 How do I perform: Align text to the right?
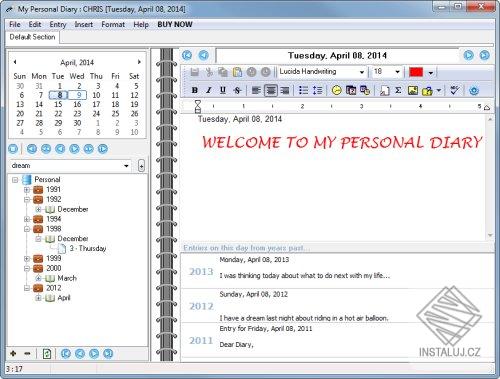tap(285, 90)
